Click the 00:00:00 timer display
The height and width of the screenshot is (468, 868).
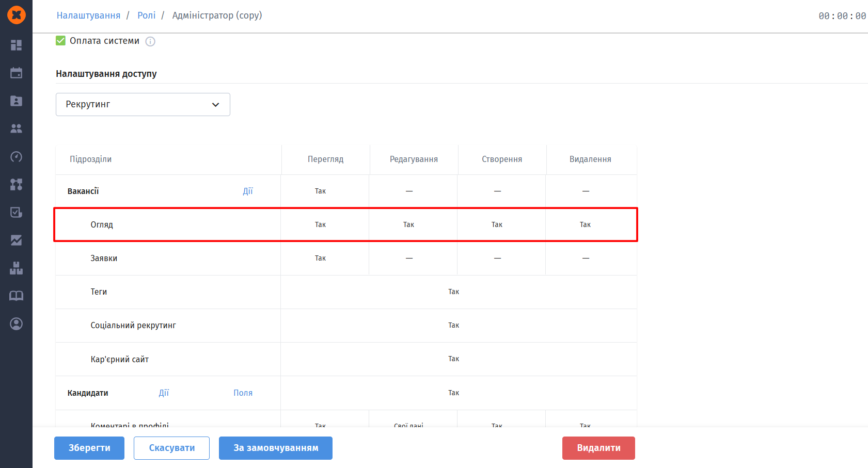point(842,16)
